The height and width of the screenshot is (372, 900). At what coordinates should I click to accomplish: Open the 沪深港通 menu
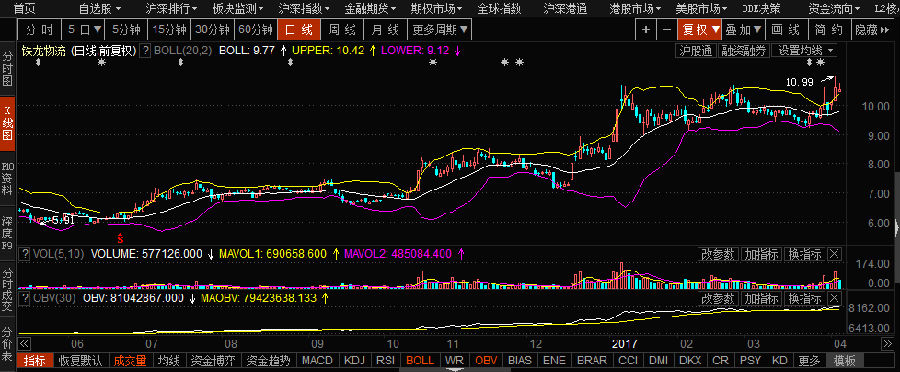[x=565, y=9]
